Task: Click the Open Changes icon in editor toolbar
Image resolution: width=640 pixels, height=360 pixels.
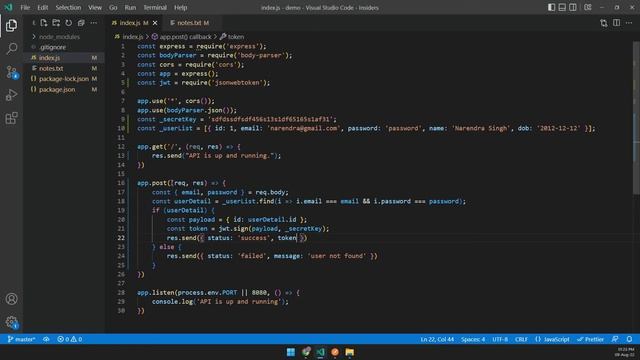Action: pos(604,23)
